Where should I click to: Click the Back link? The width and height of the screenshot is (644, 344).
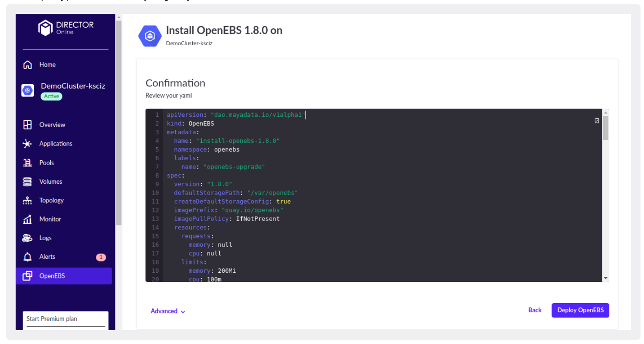tap(535, 310)
